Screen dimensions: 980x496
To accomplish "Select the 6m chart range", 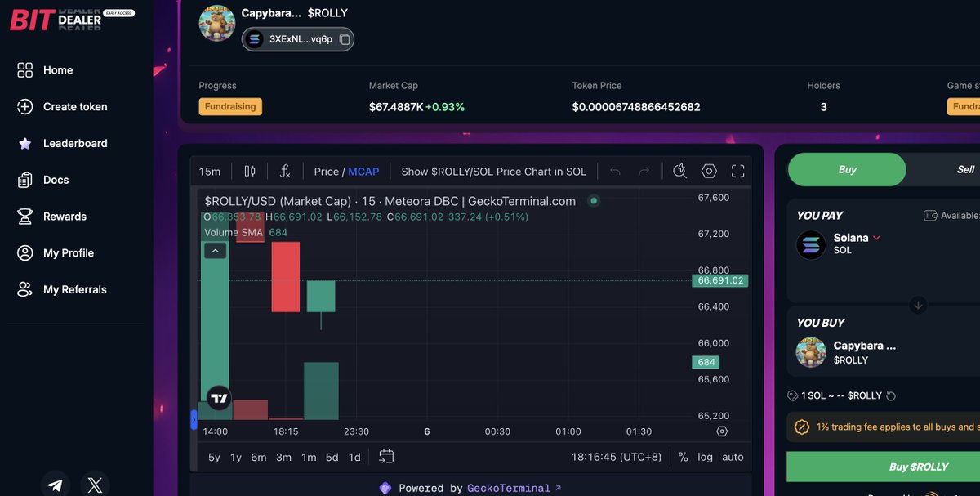I will (259, 457).
